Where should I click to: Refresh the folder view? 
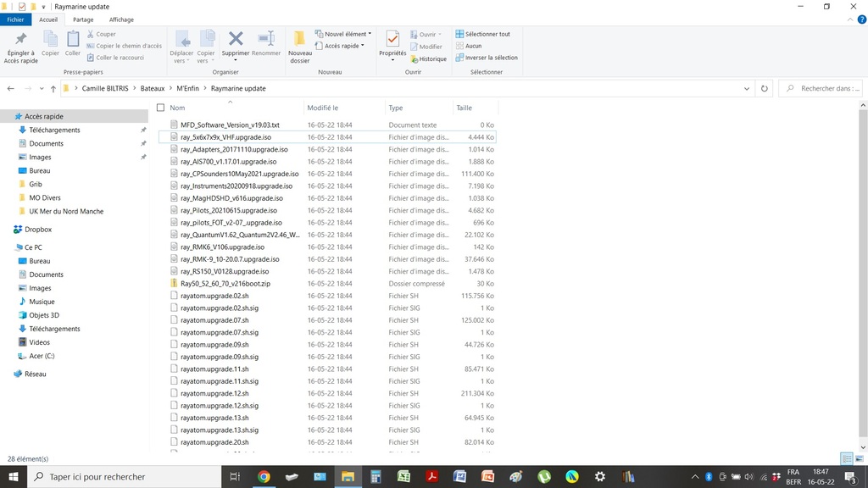pyautogui.click(x=765, y=88)
